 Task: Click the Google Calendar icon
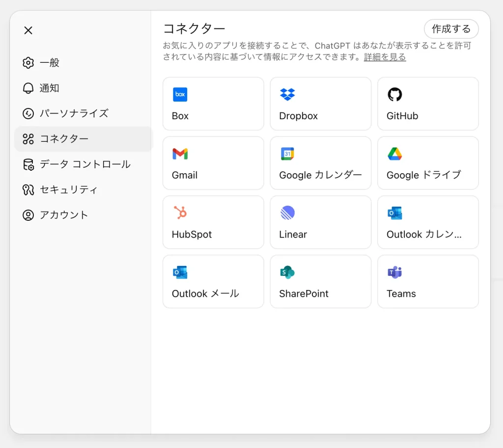pyautogui.click(x=287, y=154)
